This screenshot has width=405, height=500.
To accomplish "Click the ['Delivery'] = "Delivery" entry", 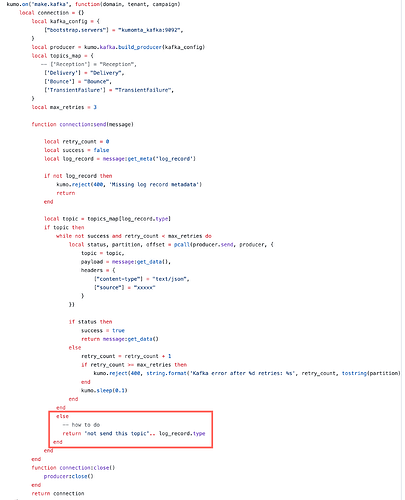I will 84,73.
